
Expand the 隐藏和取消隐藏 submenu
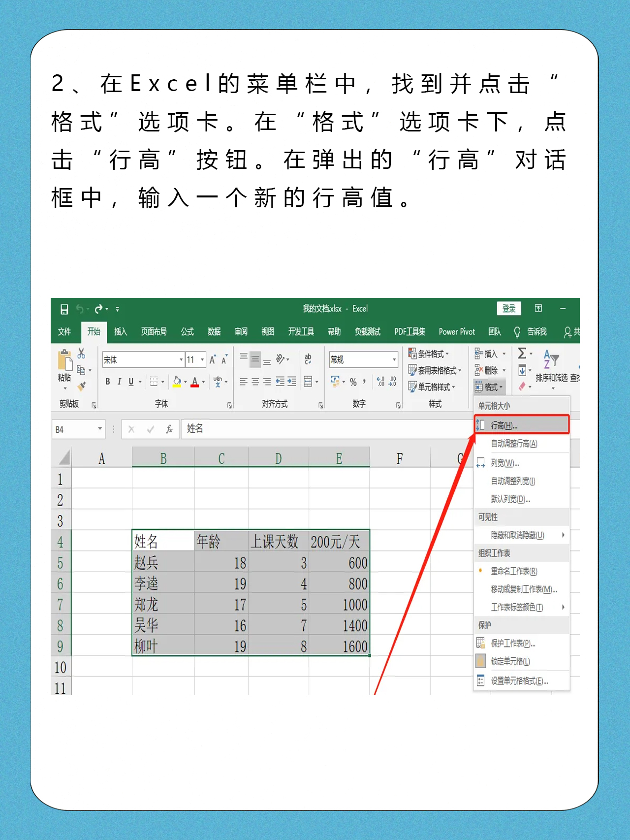(522, 535)
